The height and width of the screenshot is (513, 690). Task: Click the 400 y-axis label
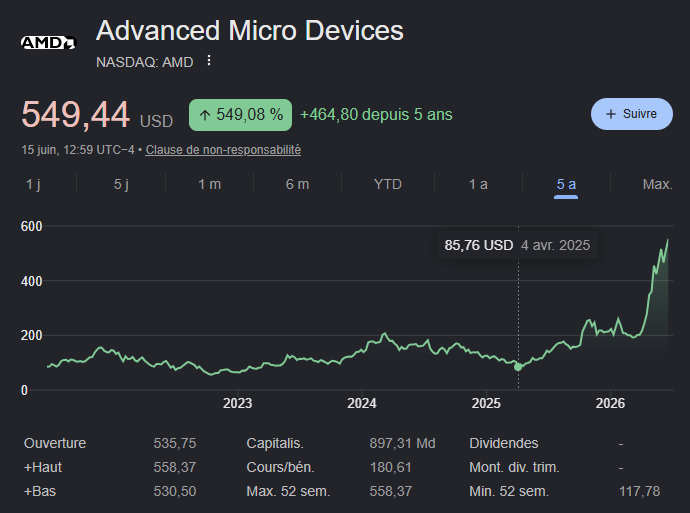click(32, 281)
